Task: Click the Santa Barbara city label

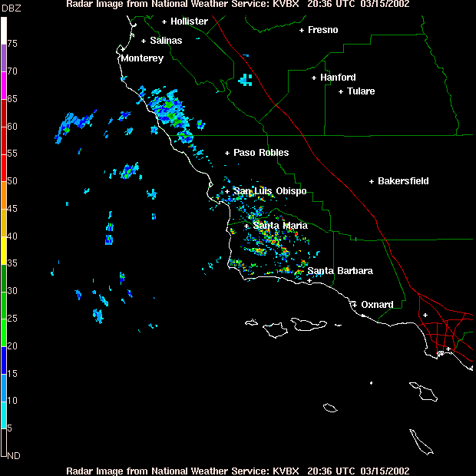Action: tap(340, 271)
